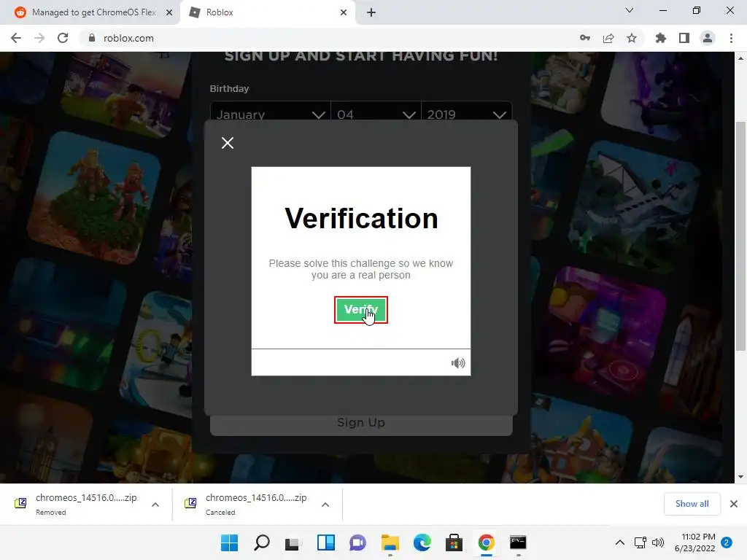747x560 pixels.
Task: Open the Chrome profile avatar
Action: tap(708, 38)
